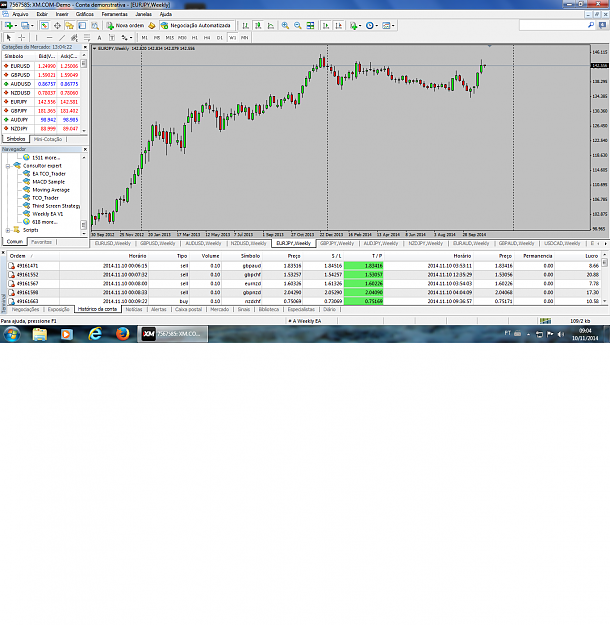Open Mini-Cotação tab in Market Watch

pos(48,139)
